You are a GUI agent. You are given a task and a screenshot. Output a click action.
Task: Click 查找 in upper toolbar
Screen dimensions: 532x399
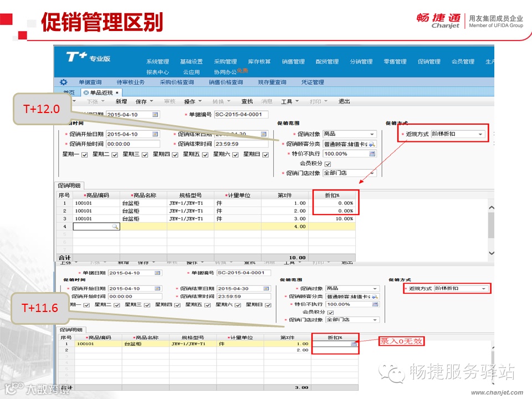pos(247,101)
